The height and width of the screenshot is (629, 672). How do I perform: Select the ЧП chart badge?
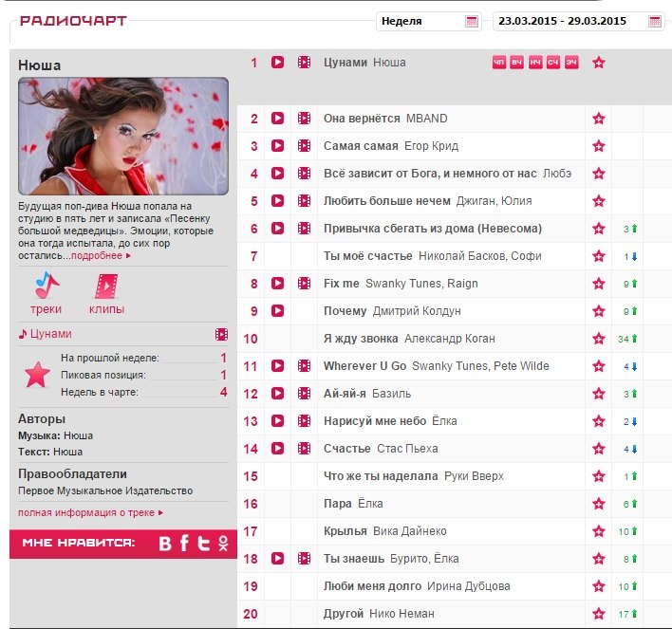499,63
